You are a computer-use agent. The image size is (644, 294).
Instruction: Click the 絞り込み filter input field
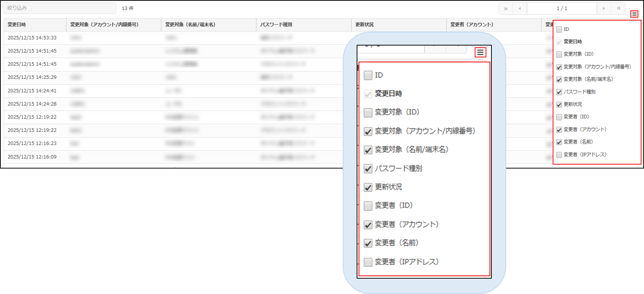(59, 8)
